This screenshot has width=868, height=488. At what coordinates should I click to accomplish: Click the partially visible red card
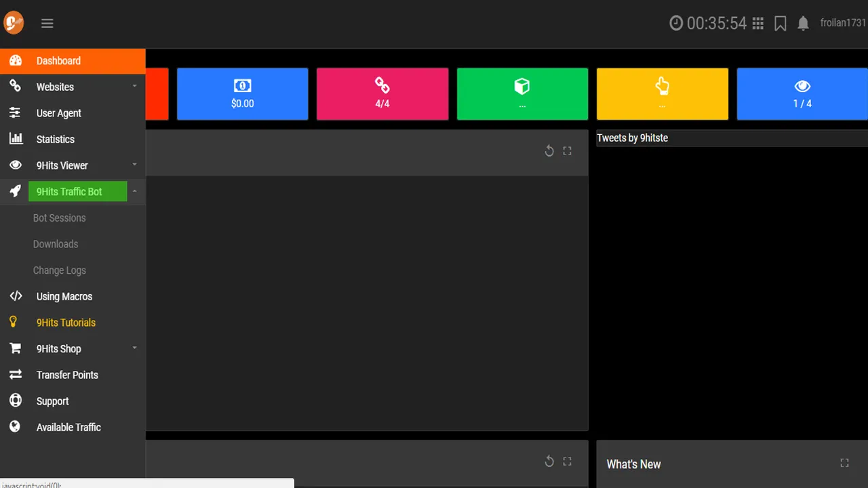tap(157, 94)
